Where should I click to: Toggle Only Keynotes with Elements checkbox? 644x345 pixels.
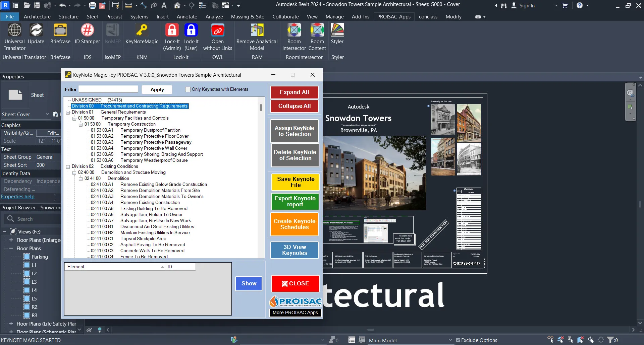pyautogui.click(x=188, y=89)
